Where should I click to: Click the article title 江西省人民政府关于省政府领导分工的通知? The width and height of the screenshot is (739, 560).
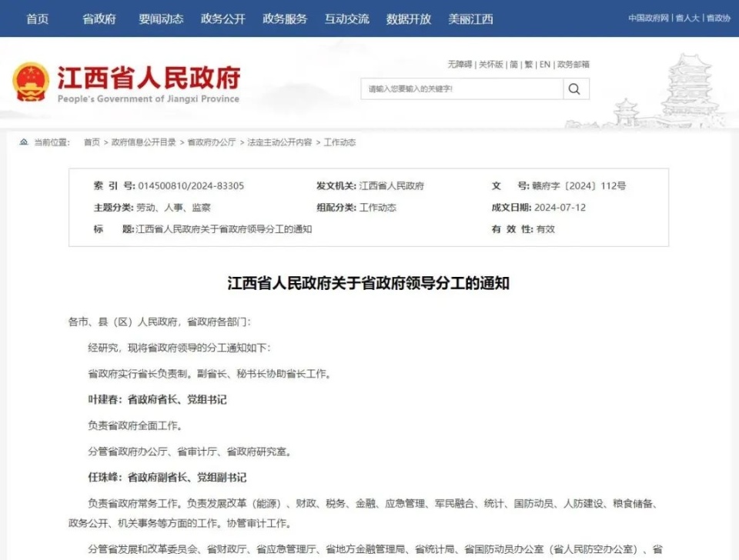point(369,281)
